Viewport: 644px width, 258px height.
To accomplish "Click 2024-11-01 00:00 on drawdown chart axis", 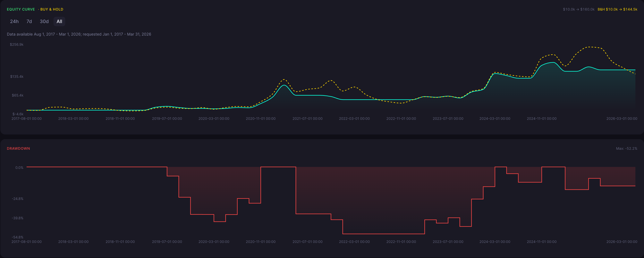I will tap(542, 242).
